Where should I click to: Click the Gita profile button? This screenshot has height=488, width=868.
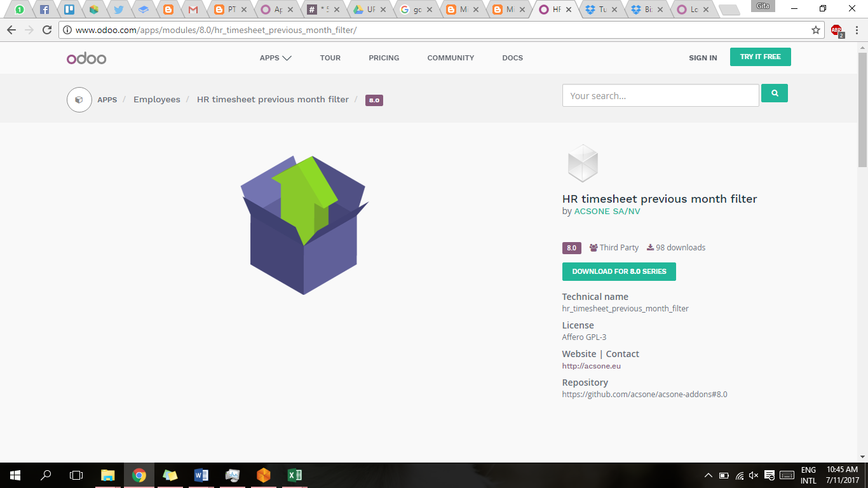763,6
